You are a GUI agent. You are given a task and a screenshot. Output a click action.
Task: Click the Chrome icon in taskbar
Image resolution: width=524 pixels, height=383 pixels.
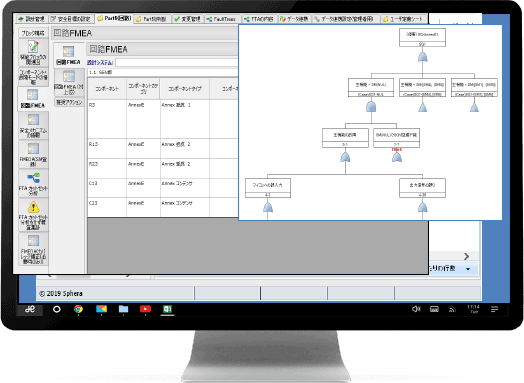(x=78, y=309)
